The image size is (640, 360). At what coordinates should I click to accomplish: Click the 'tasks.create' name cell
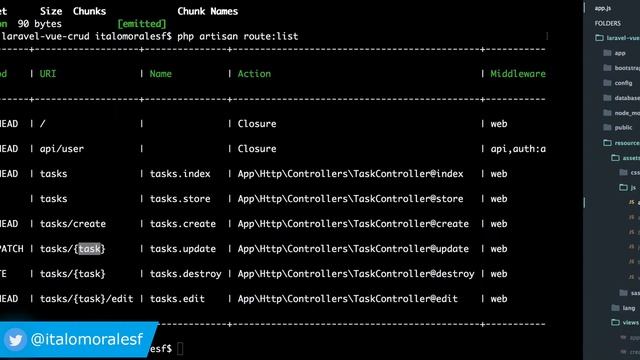pos(182,224)
